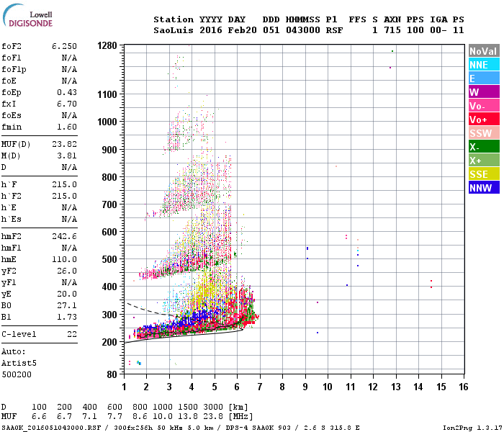Image resolution: width=504 pixels, height=432 pixels.
Task: Select the Vo+ legend swatch
Action: coord(484,120)
